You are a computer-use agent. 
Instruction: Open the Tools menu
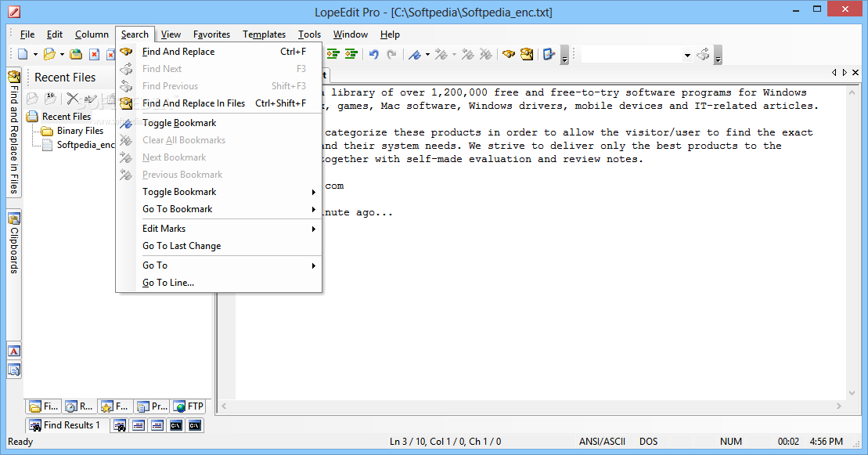pos(309,34)
